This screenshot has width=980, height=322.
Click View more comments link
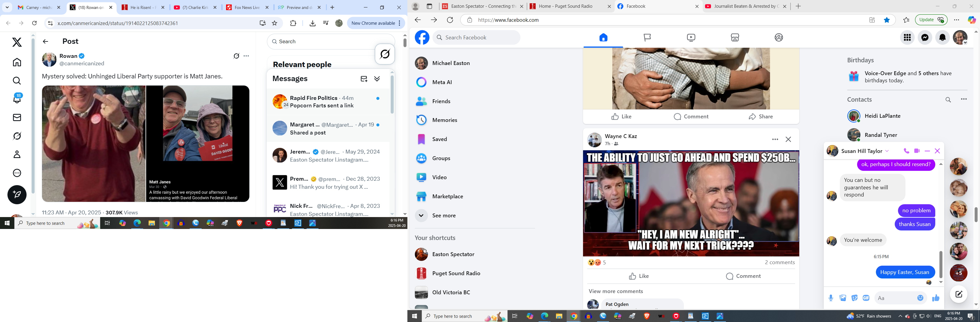point(616,291)
